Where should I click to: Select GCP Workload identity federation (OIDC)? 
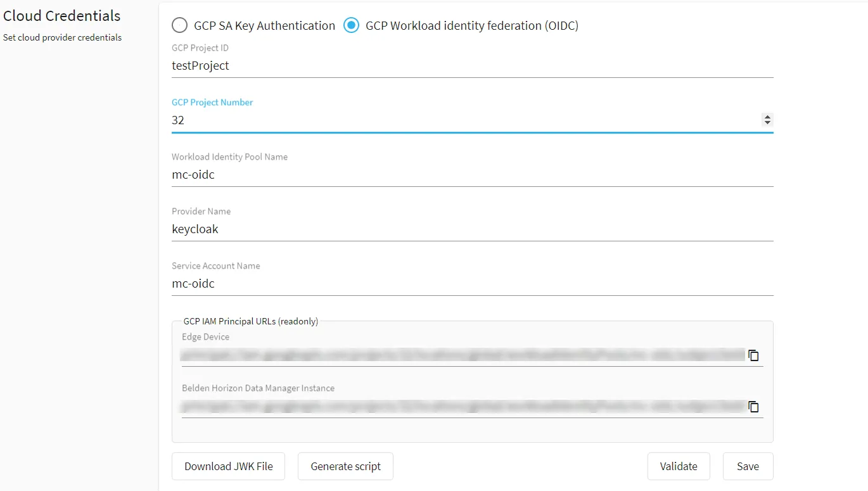(x=350, y=25)
